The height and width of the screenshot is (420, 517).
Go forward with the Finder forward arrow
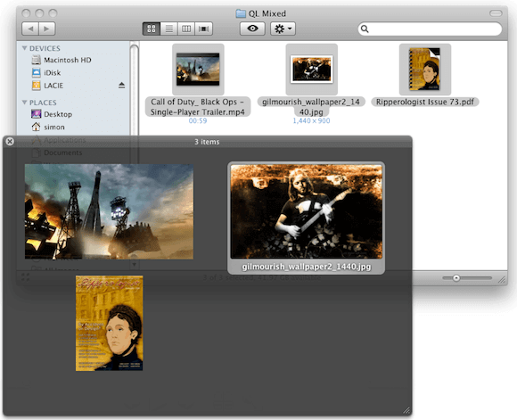[x=47, y=29]
